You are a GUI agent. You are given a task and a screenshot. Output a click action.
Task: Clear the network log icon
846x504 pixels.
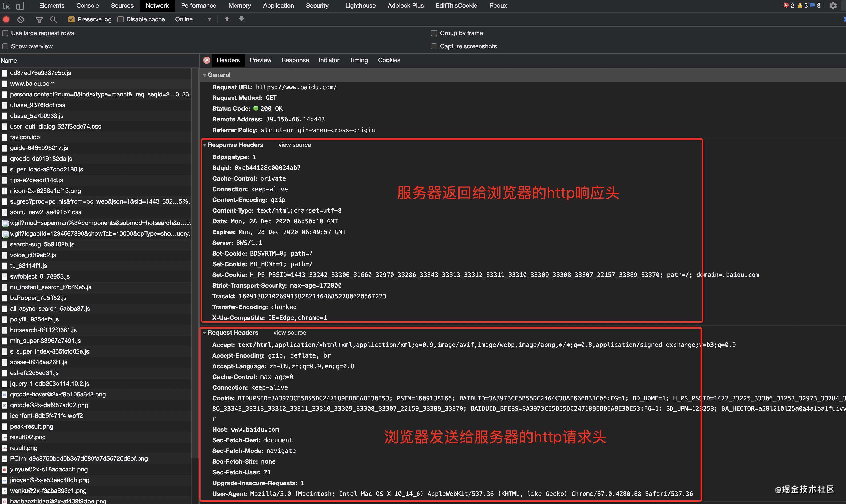point(21,19)
